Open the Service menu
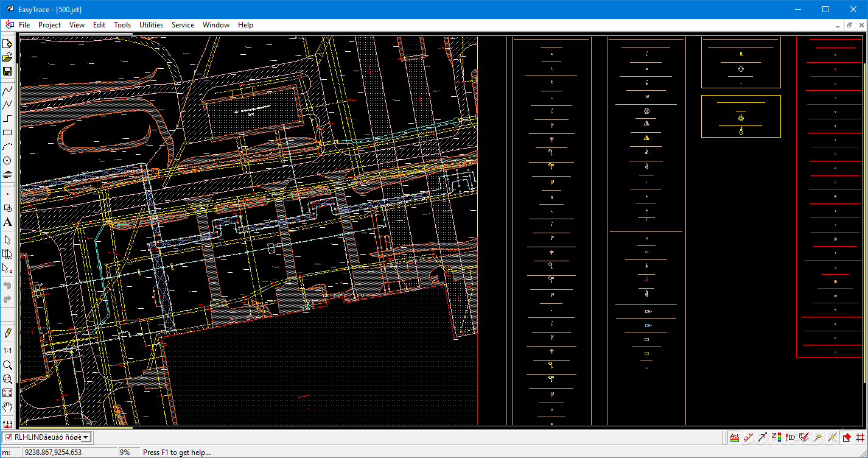 [183, 25]
